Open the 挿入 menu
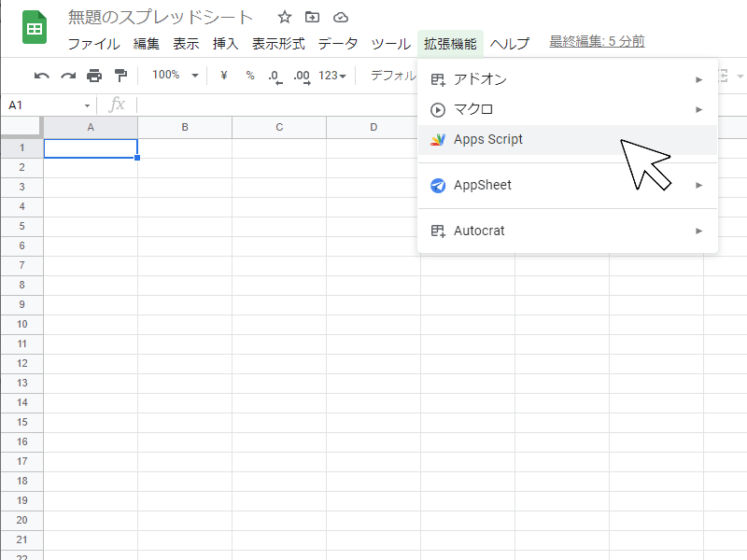Image resolution: width=747 pixels, height=560 pixels. point(225,44)
